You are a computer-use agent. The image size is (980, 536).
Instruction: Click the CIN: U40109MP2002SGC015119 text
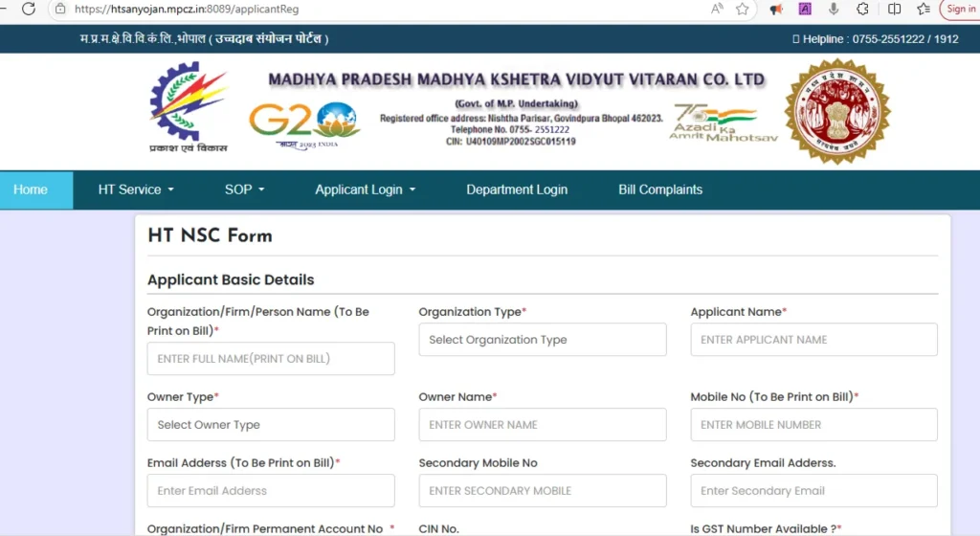pyautogui.click(x=511, y=142)
